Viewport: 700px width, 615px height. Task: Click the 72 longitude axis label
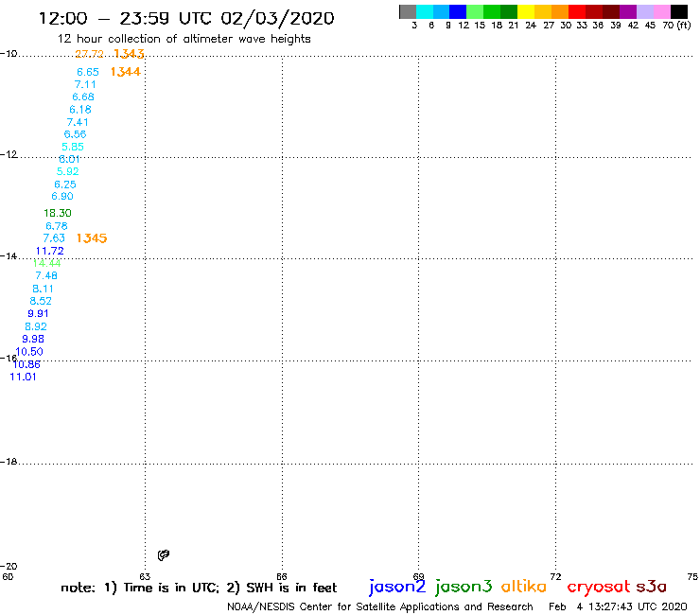coord(555,576)
